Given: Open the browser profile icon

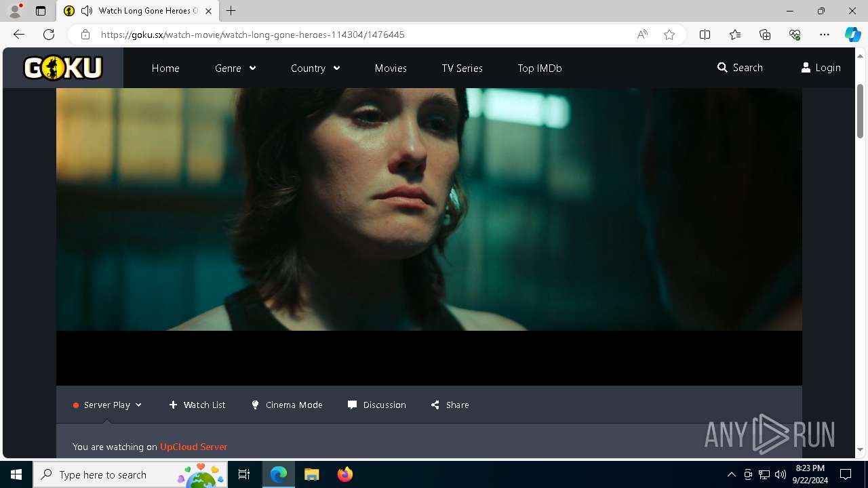Looking at the screenshot, I should coord(14,11).
